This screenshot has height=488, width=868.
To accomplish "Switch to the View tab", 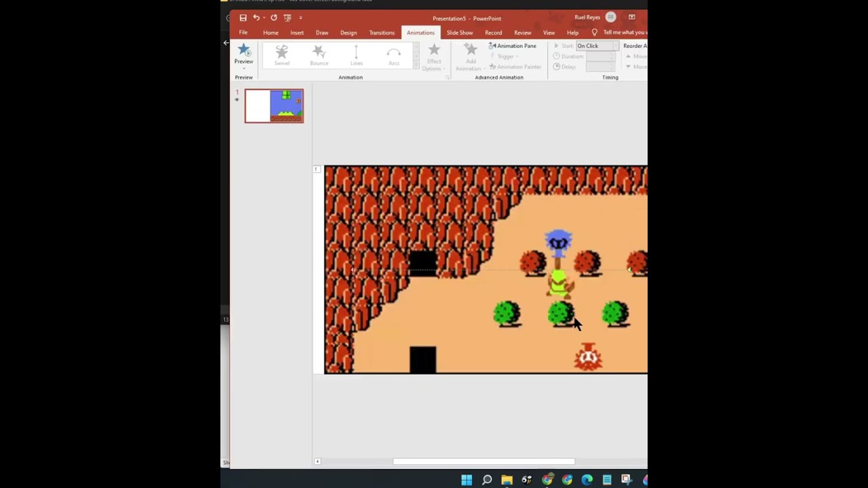I will 549,33.
